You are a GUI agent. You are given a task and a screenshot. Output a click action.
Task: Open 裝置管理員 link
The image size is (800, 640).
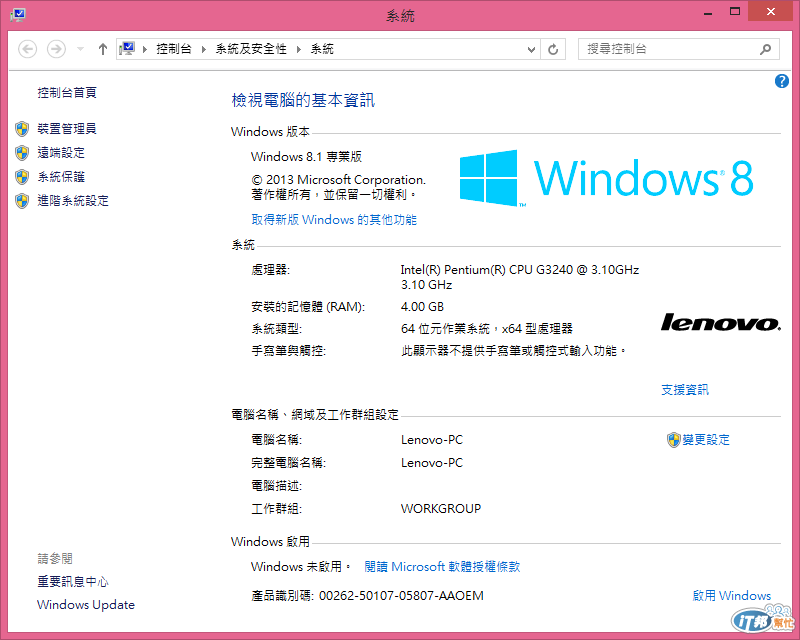(67, 129)
